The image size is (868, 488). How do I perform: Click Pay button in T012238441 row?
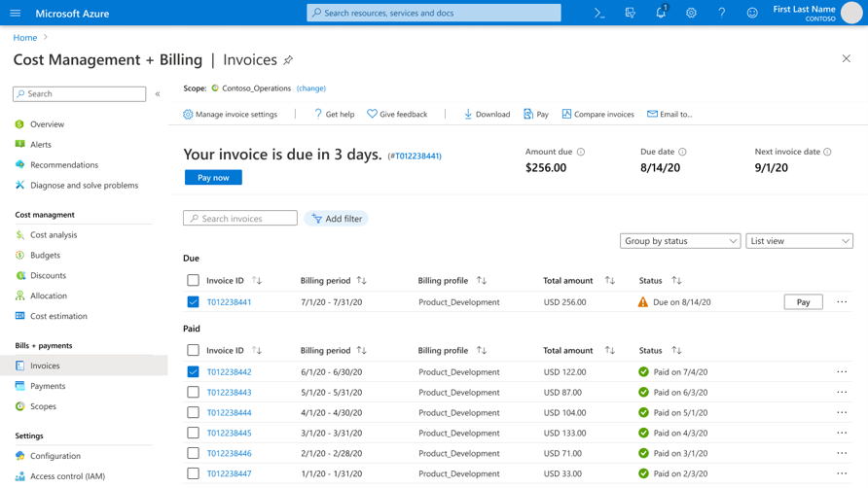coord(803,302)
